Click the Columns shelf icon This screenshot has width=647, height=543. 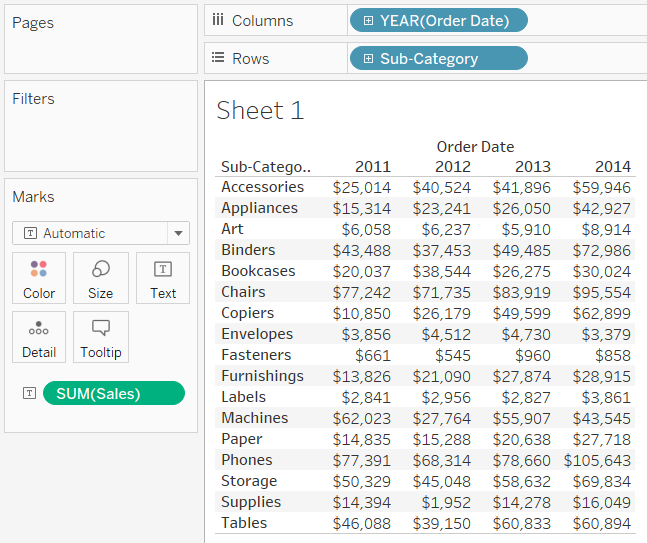[218, 21]
